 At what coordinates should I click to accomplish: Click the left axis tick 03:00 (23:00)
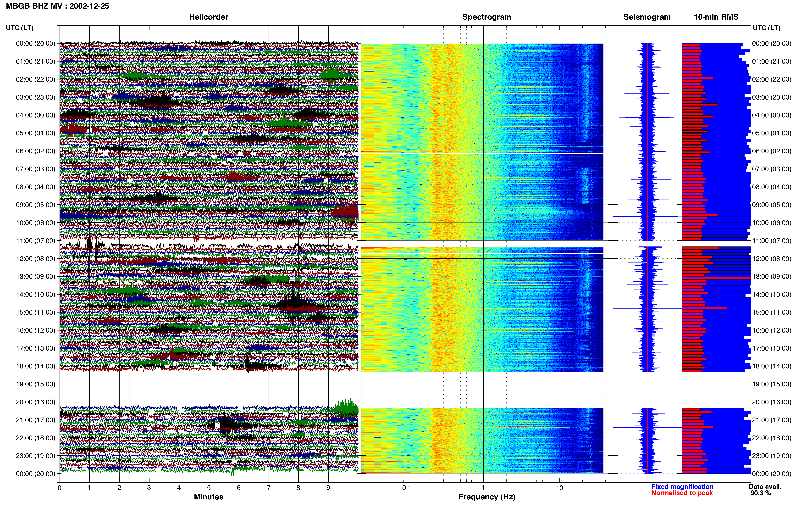click(x=36, y=97)
